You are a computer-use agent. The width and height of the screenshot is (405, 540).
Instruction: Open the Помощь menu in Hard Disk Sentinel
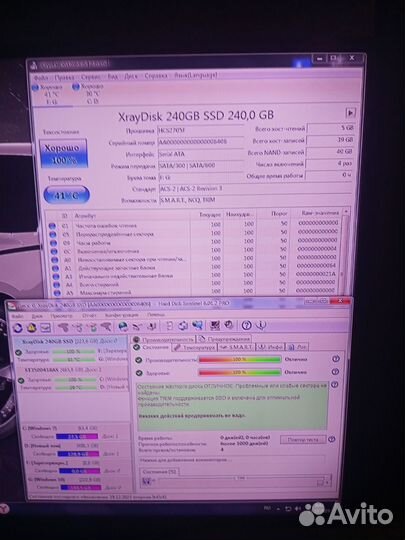coord(156,315)
